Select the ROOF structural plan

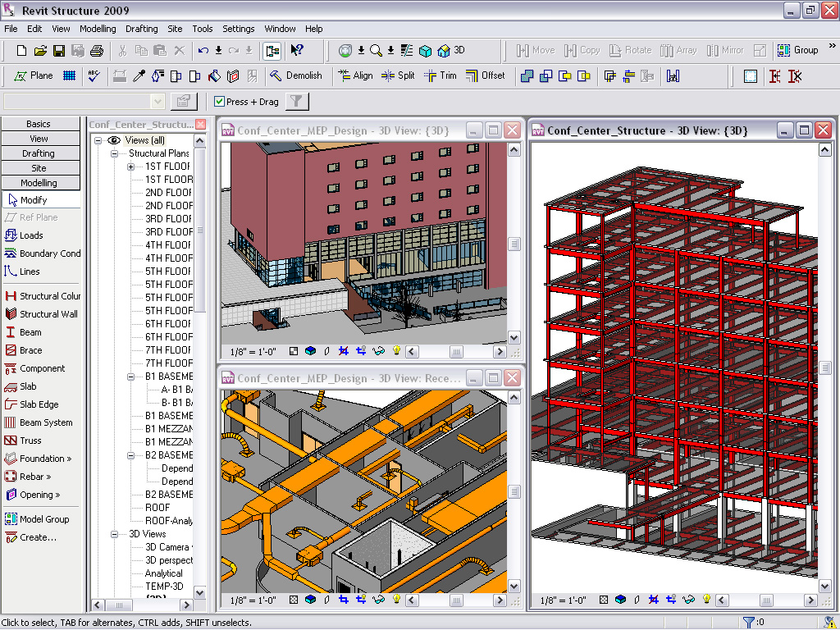[x=157, y=508]
